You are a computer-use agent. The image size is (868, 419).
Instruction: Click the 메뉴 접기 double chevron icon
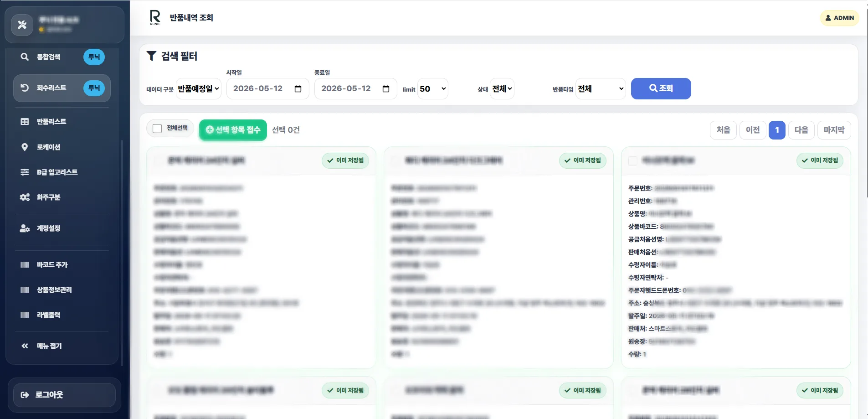point(25,346)
